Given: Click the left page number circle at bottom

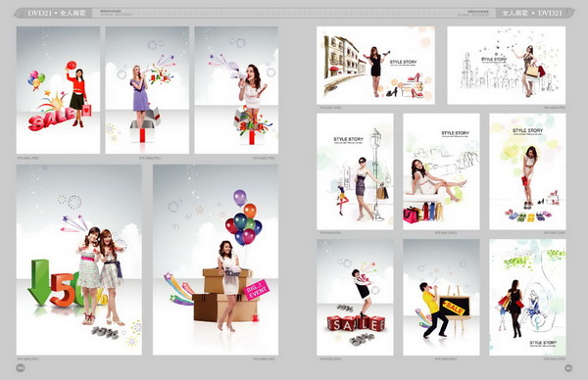Looking at the screenshot, I should pos(21,368).
